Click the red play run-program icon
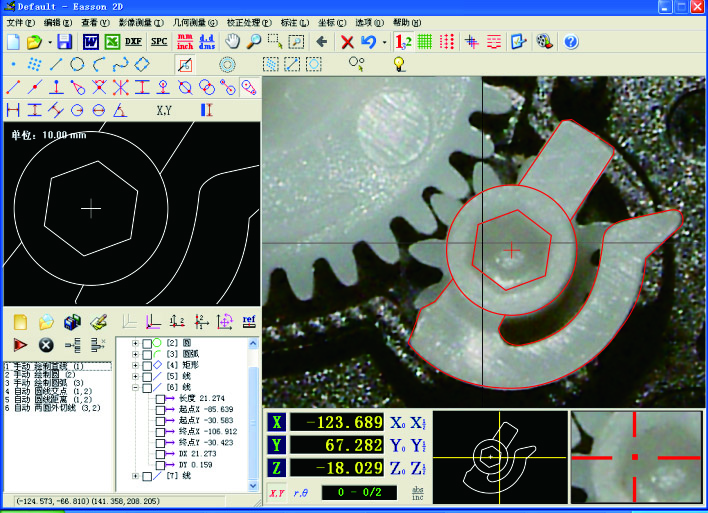The width and height of the screenshot is (708, 513). [20, 345]
